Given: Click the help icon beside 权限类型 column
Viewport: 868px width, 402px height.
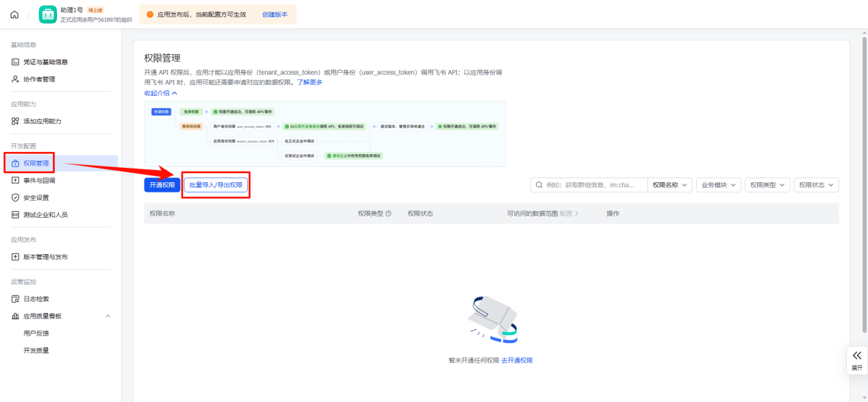Looking at the screenshot, I should tap(388, 214).
